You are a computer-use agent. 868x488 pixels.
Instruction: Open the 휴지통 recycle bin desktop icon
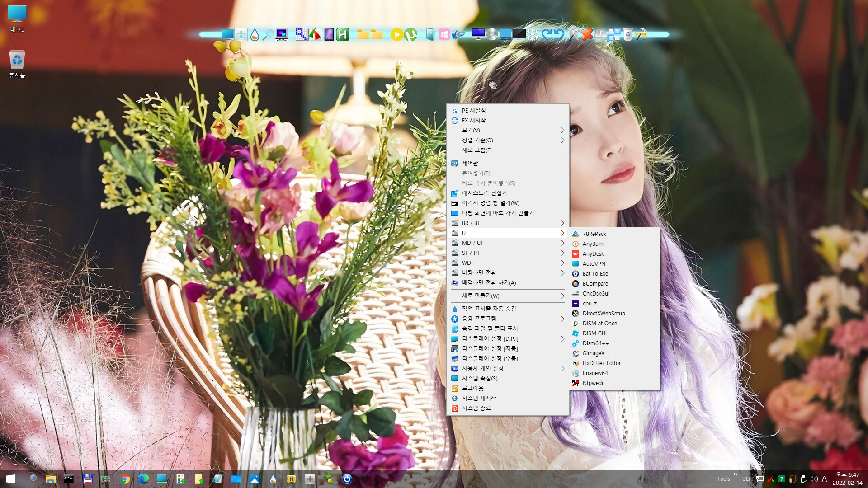pos(17,64)
